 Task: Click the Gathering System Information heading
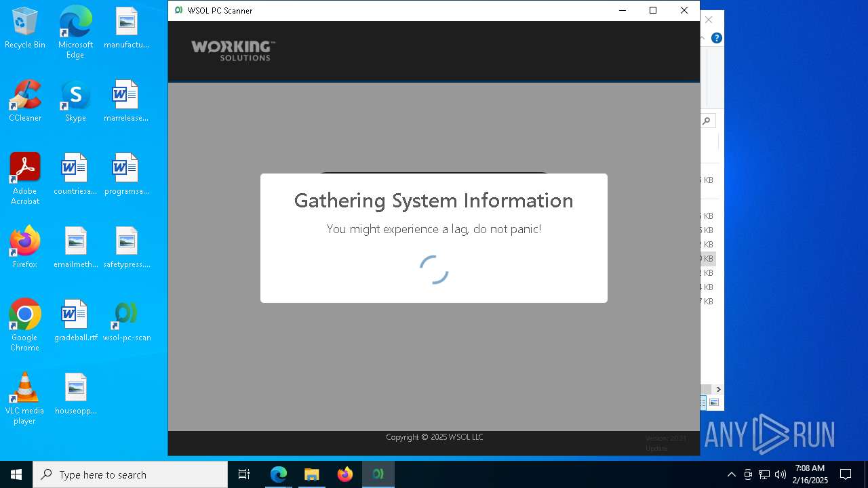434,200
